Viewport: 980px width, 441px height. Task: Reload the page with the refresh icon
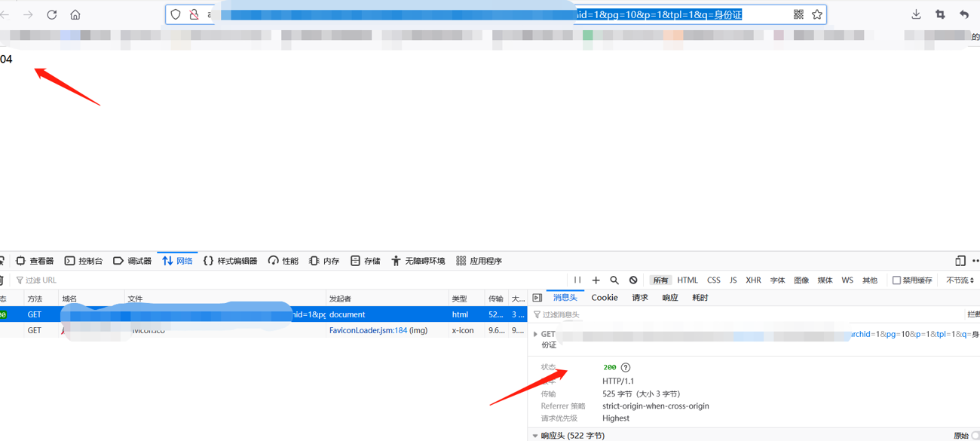click(x=52, y=14)
